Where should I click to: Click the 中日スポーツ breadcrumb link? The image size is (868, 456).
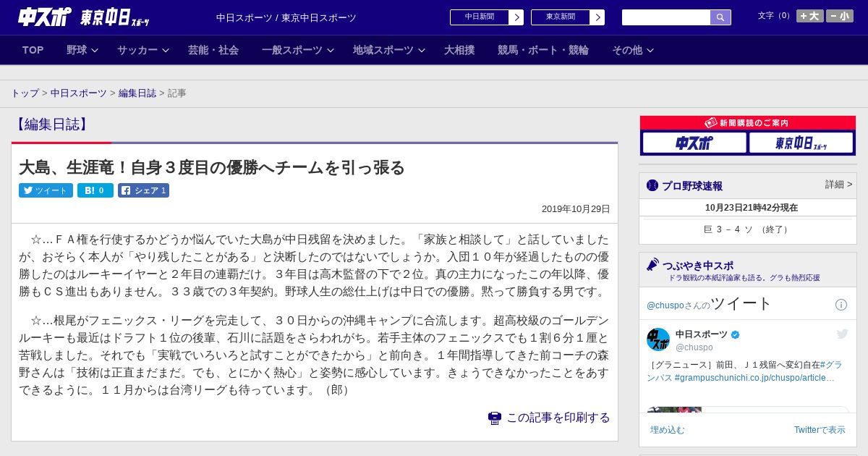click(79, 93)
